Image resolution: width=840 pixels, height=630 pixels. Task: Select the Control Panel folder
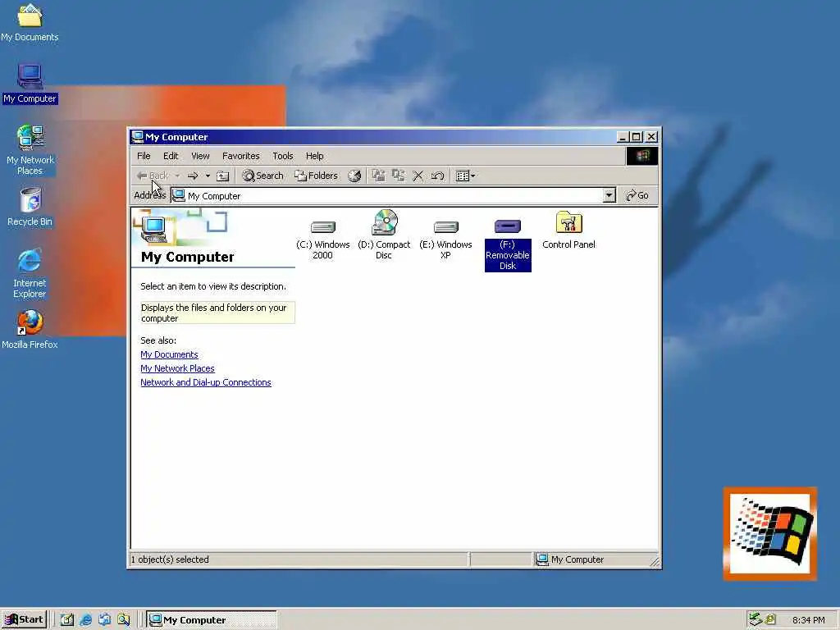pos(568,231)
